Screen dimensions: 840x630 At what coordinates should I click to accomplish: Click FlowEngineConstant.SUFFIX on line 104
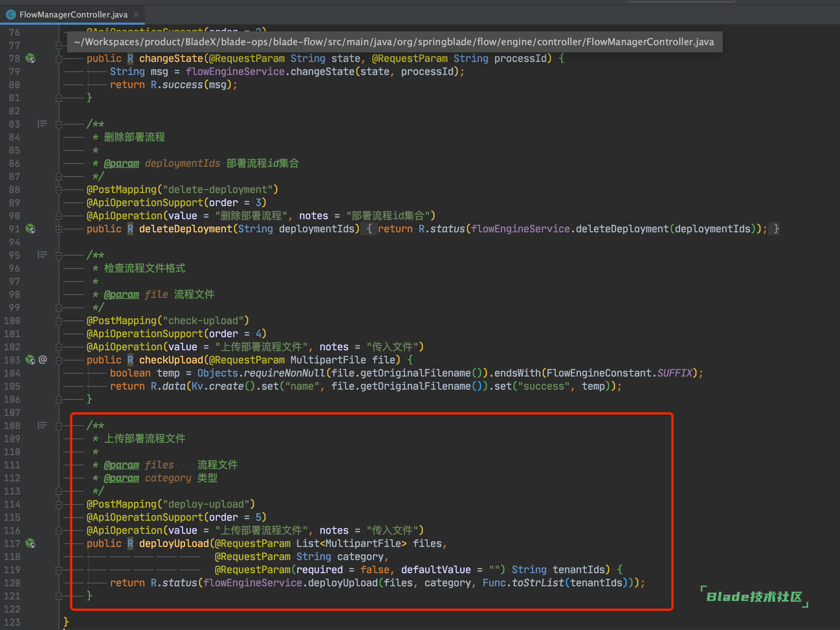point(620,373)
